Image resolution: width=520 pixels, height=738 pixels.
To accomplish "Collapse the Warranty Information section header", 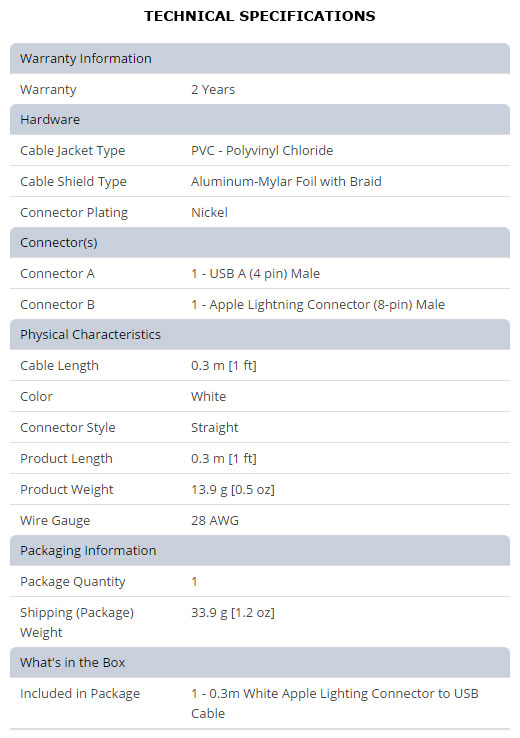I will tap(260, 58).
